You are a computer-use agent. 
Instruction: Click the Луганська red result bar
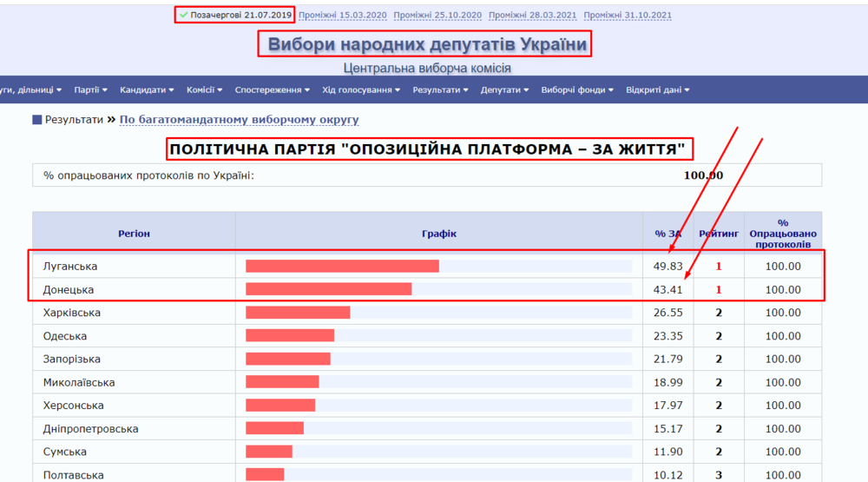tap(342, 267)
